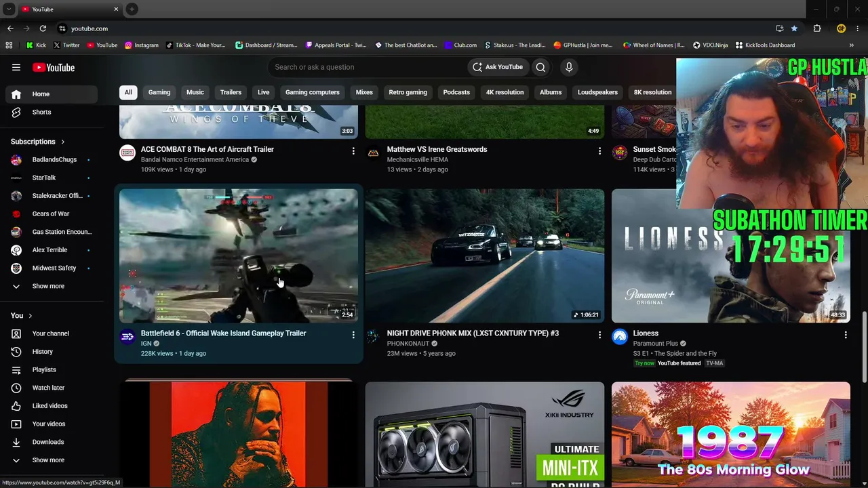Select the Live filter chip
Viewport: 868px width, 488px height.
pos(264,92)
